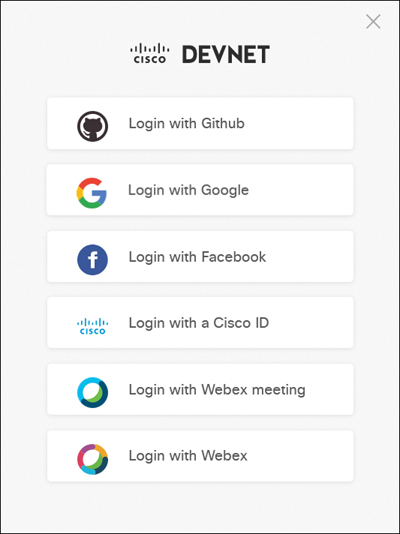400x534 pixels.
Task: Sign in using Login with Google button
Action: 200,190
